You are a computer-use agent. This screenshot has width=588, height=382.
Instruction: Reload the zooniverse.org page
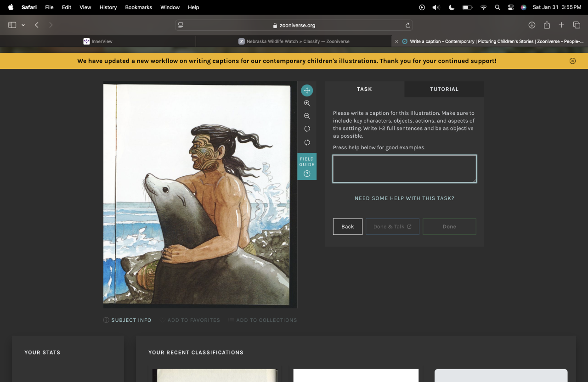pos(407,25)
